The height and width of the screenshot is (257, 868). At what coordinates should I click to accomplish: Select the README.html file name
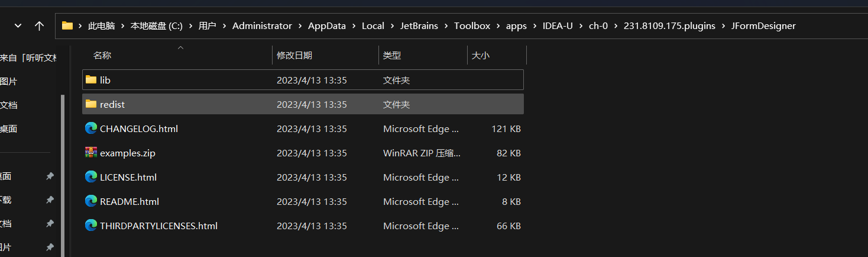129,201
